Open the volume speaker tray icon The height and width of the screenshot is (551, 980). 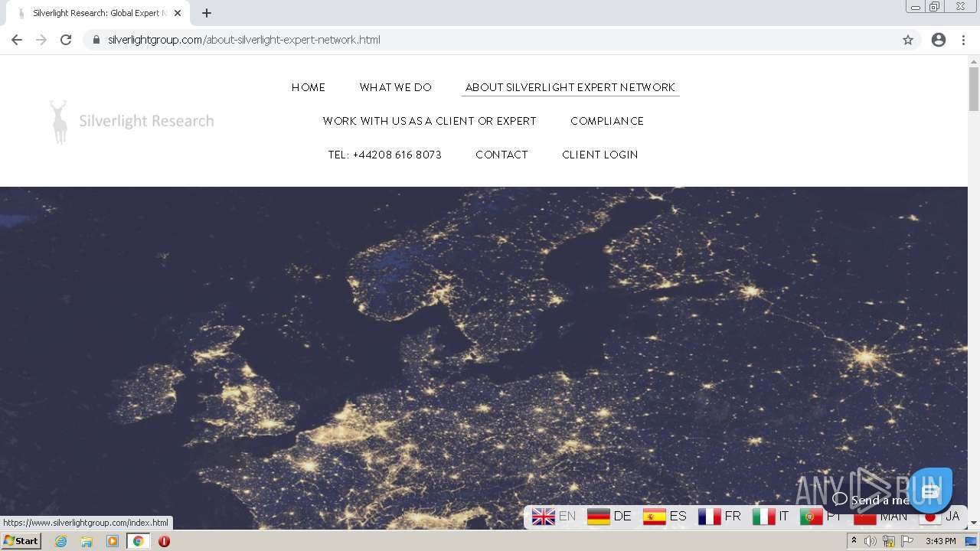(x=871, y=541)
